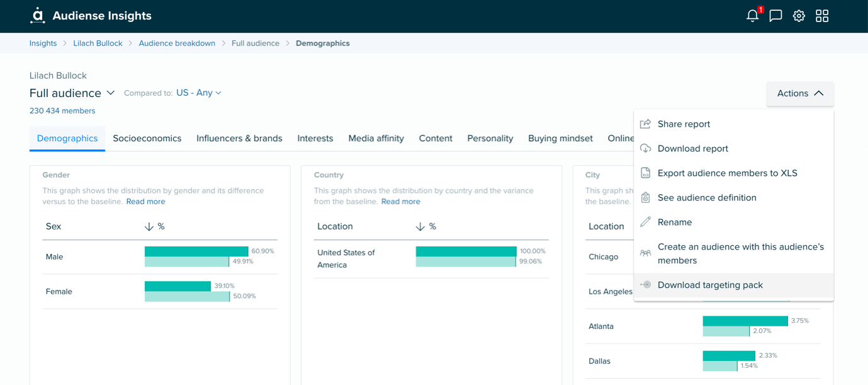Image resolution: width=868 pixels, height=385 pixels.
Task: Select Export audience members to XLS
Action: click(733, 173)
